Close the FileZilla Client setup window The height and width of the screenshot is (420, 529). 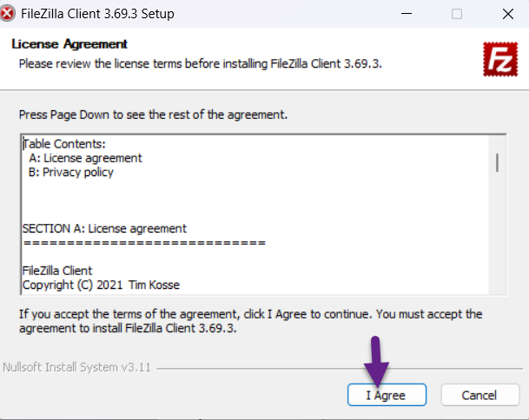point(507,14)
